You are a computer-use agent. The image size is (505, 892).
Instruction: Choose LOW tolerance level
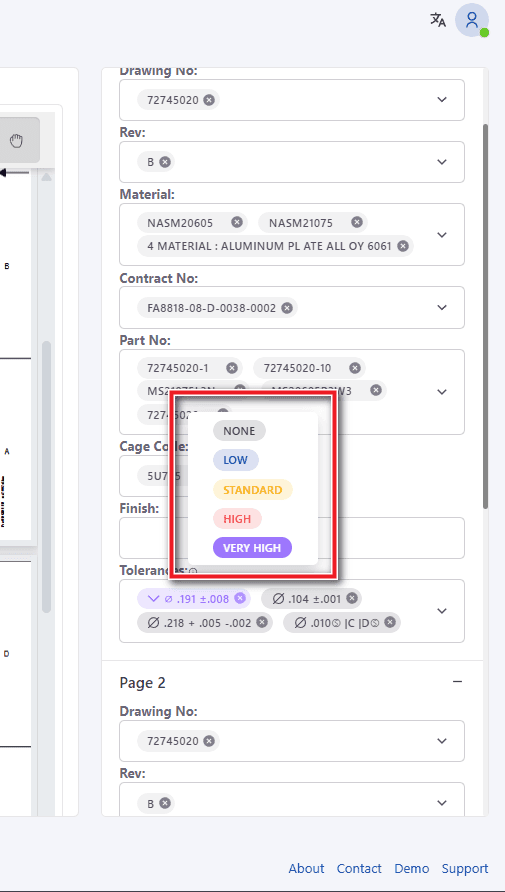click(x=235, y=460)
